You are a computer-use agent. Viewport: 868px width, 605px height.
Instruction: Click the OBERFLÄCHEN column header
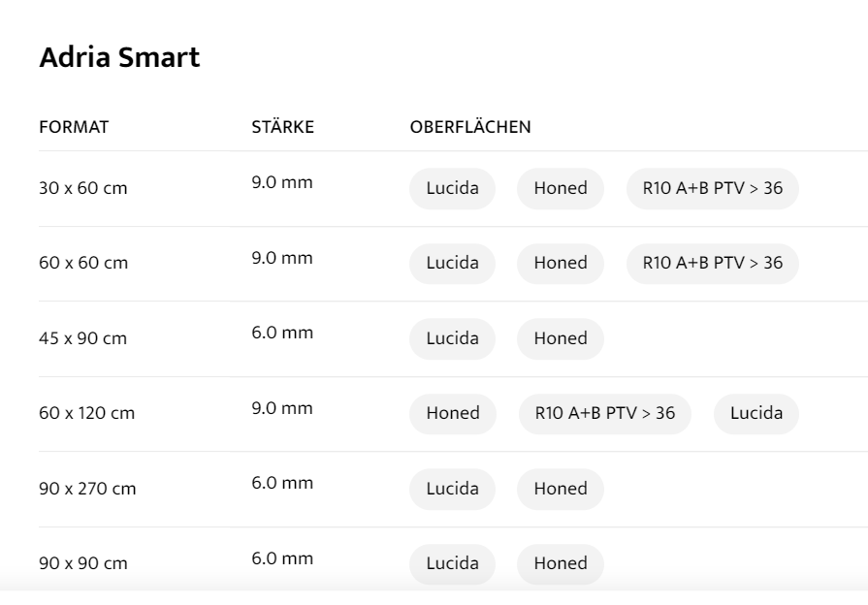[x=470, y=127]
